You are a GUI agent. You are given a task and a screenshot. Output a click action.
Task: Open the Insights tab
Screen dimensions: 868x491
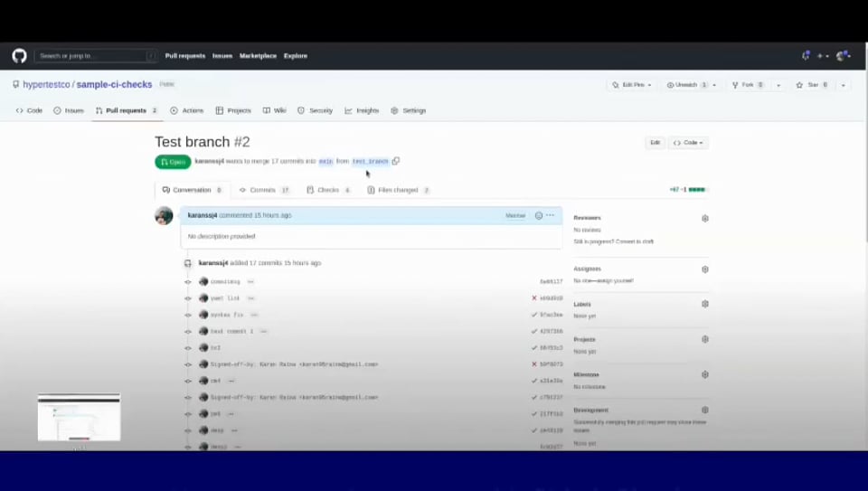362,110
